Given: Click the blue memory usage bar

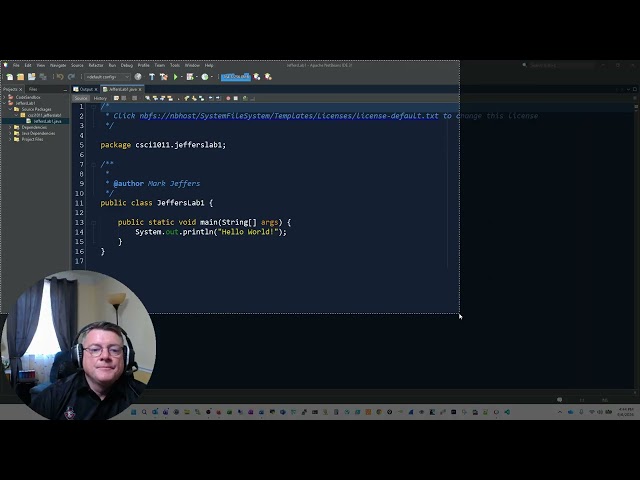Looking at the screenshot, I should coord(236,77).
